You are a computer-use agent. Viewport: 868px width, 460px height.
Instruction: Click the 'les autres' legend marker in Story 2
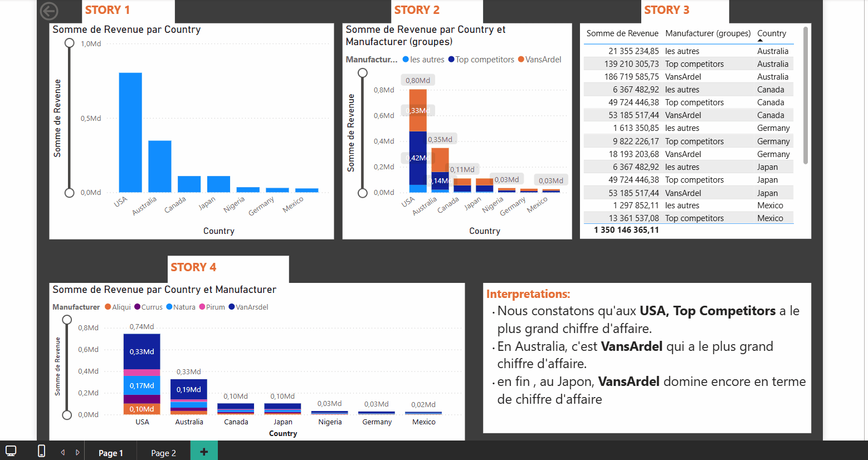coord(406,60)
